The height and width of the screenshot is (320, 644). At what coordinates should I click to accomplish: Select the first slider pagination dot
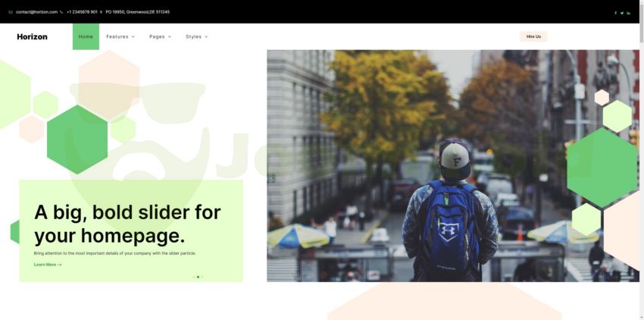(194, 277)
